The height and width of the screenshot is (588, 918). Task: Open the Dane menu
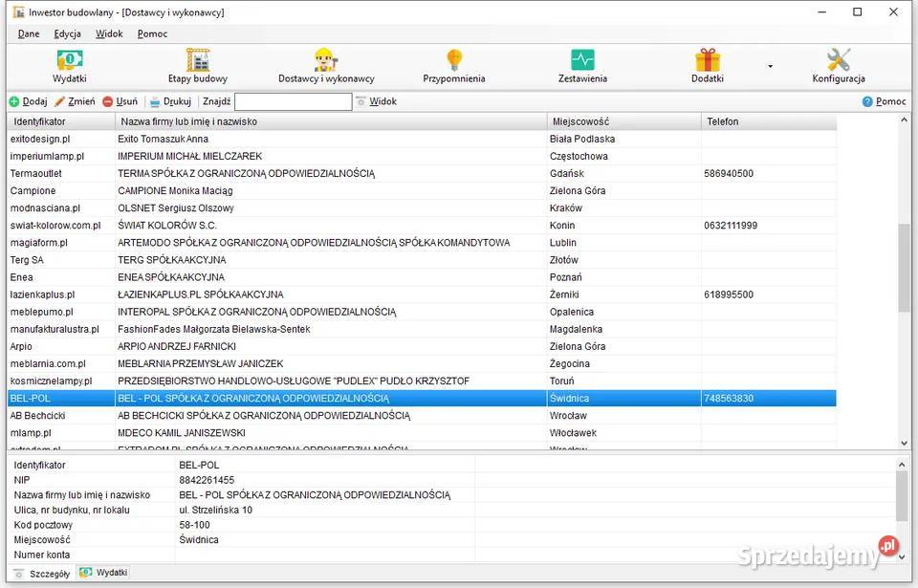29,33
